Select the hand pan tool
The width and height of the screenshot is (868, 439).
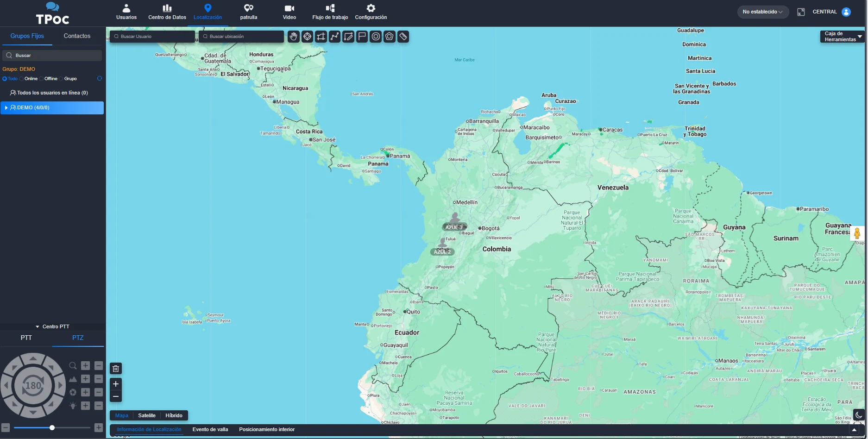tap(294, 37)
